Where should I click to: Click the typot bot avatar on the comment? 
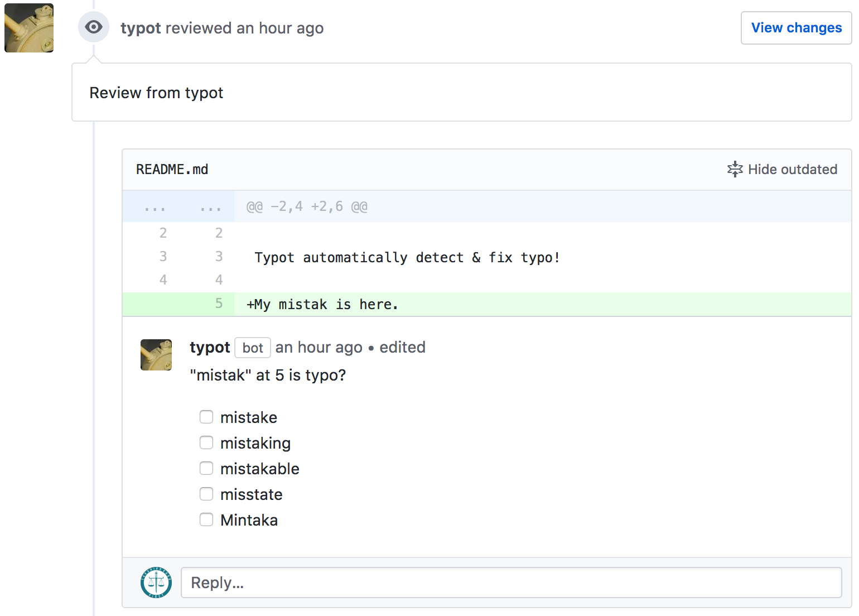[x=156, y=355]
